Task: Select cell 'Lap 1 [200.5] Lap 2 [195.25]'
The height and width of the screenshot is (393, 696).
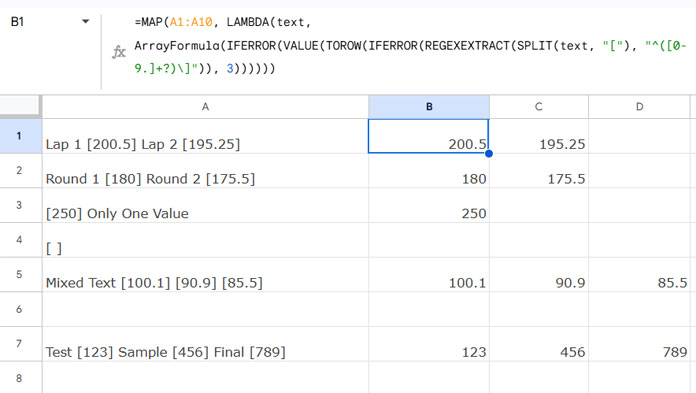Action: coord(205,136)
